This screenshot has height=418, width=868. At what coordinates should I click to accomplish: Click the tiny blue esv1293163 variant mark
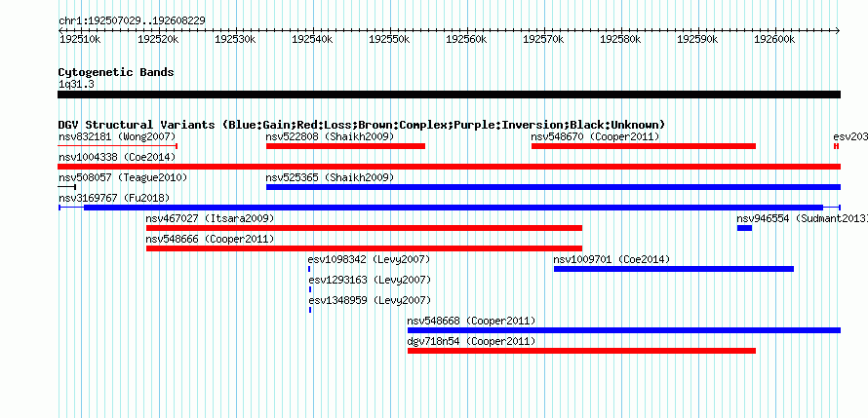(x=310, y=289)
